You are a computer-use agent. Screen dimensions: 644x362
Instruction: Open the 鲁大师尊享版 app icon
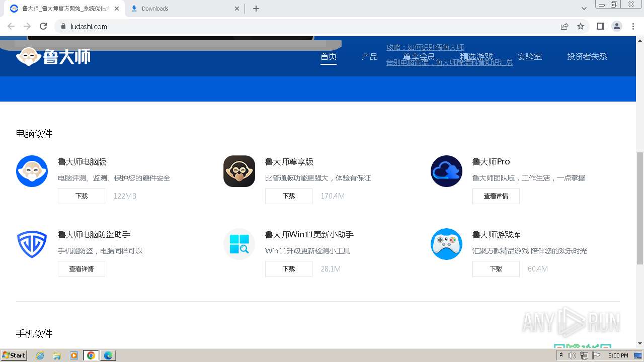coord(239,171)
